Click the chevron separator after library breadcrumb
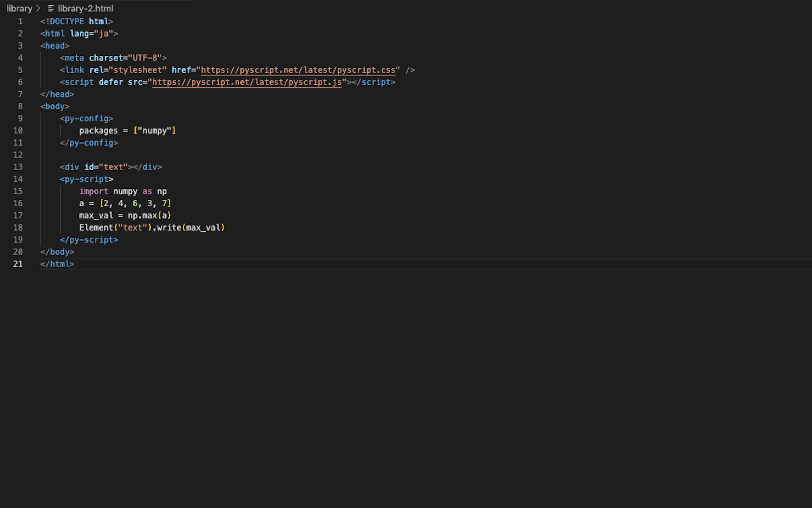The width and height of the screenshot is (812, 508). pyautogui.click(x=38, y=9)
